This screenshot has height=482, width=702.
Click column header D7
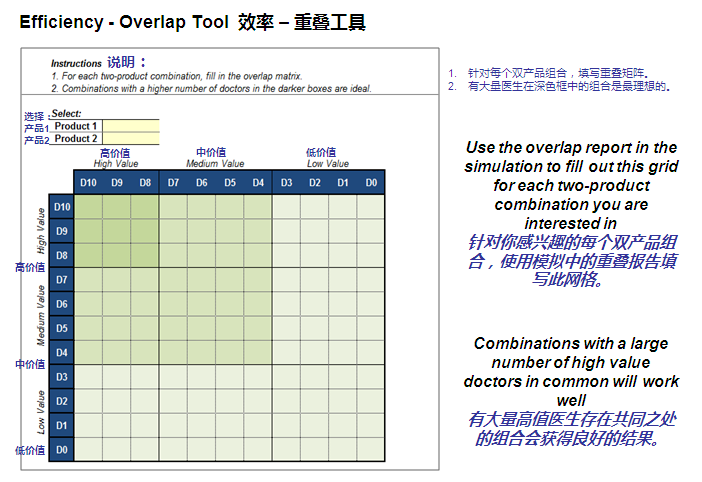tap(173, 183)
